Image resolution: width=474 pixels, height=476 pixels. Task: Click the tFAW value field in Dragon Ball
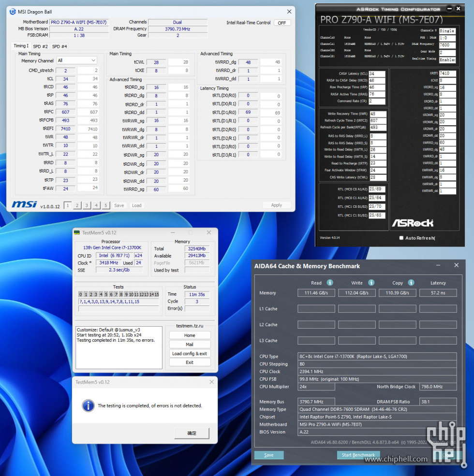pyautogui.click(x=66, y=188)
